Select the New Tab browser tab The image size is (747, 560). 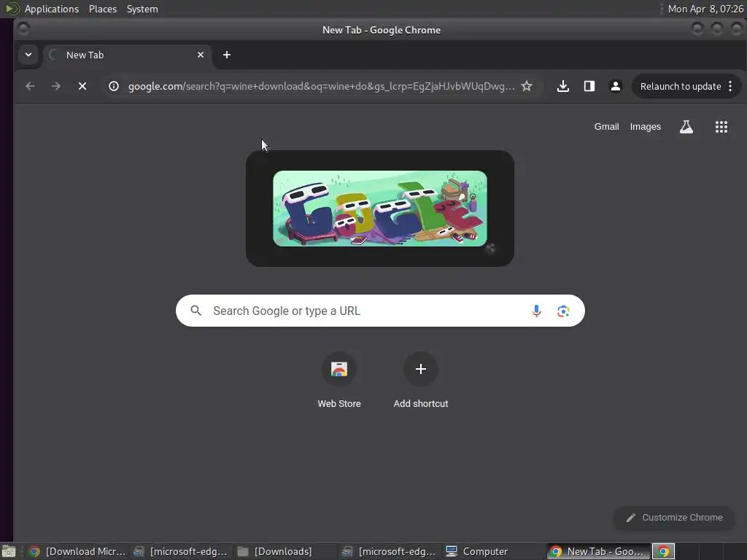click(x=126, y=55)
